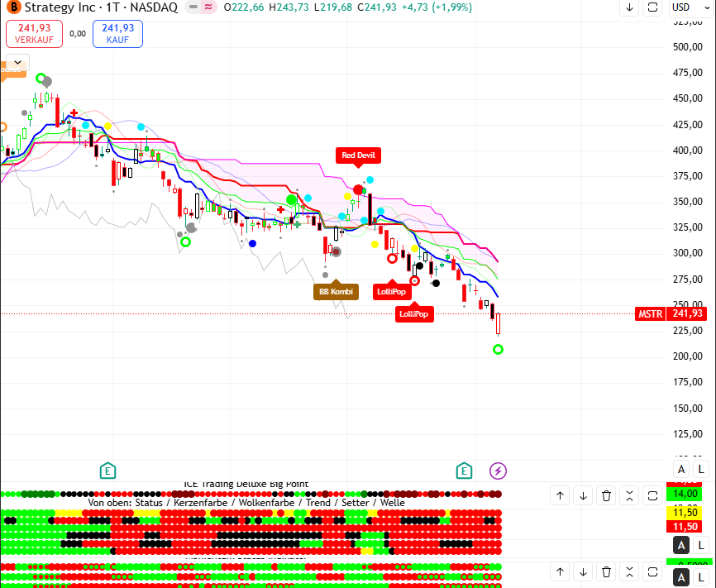Maximize the main chart pane
The image size is (716, 588).
tap(652, 7)
